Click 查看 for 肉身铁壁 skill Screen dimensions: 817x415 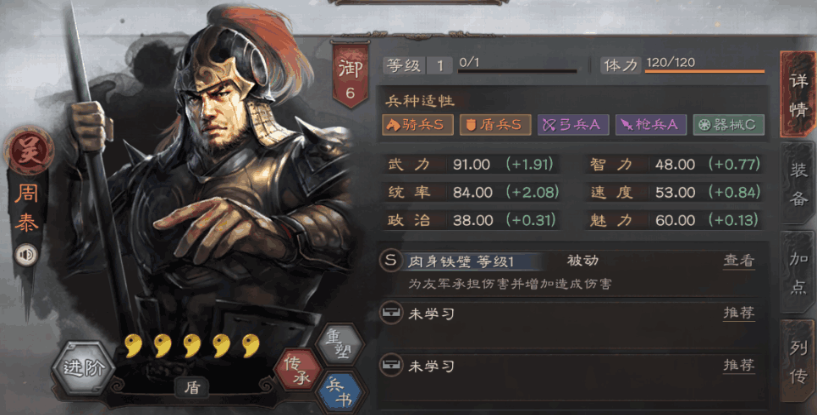click(739, 261)
